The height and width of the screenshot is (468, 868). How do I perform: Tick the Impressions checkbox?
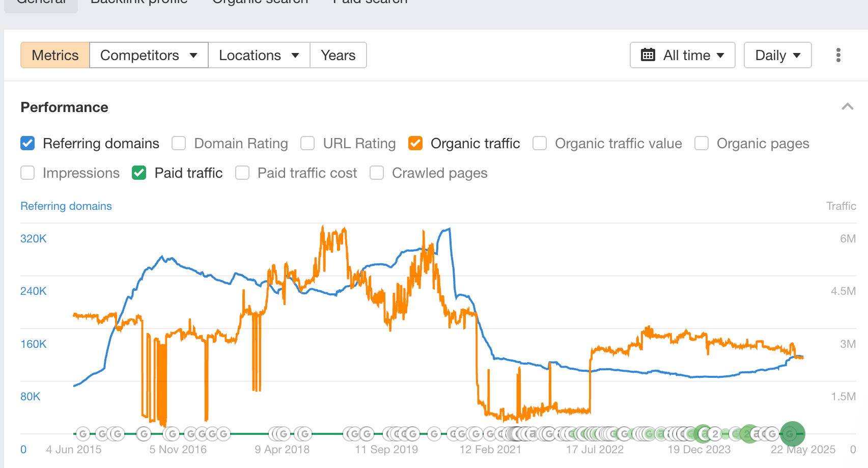pyautogui.click(x=27, y=173)
